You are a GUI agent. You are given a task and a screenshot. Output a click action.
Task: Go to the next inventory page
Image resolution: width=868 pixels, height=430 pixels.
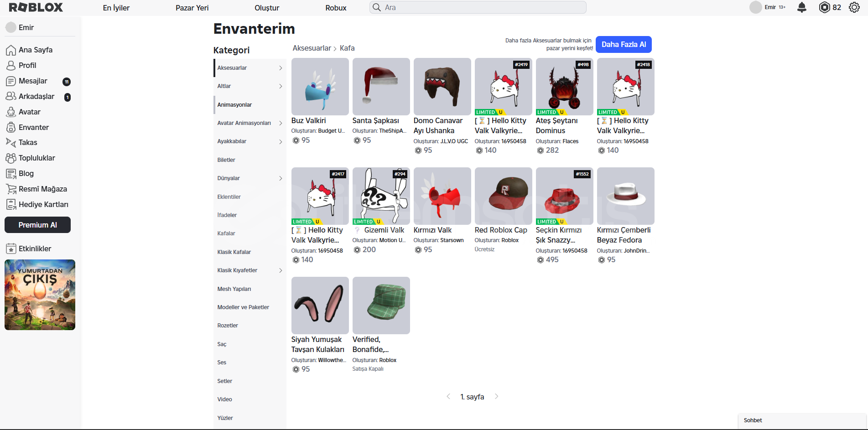click(x=496, y=396)
